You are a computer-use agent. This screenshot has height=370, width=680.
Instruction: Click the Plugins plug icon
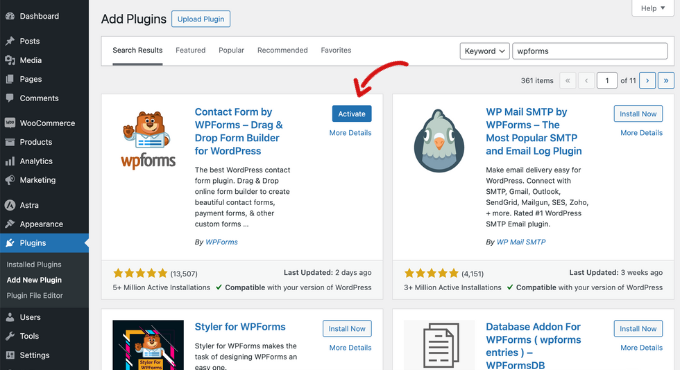[x=10, y=243]
